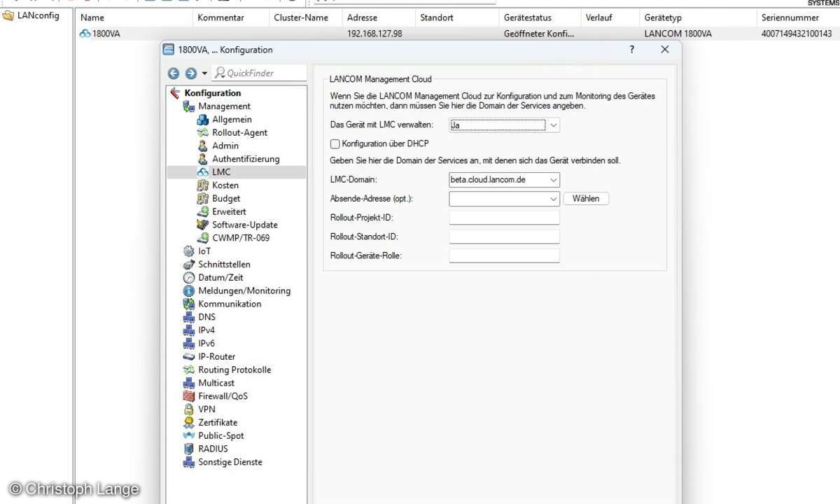
Task: Click the Meldungen/Monitoring info icon
Action: [188, 290]
